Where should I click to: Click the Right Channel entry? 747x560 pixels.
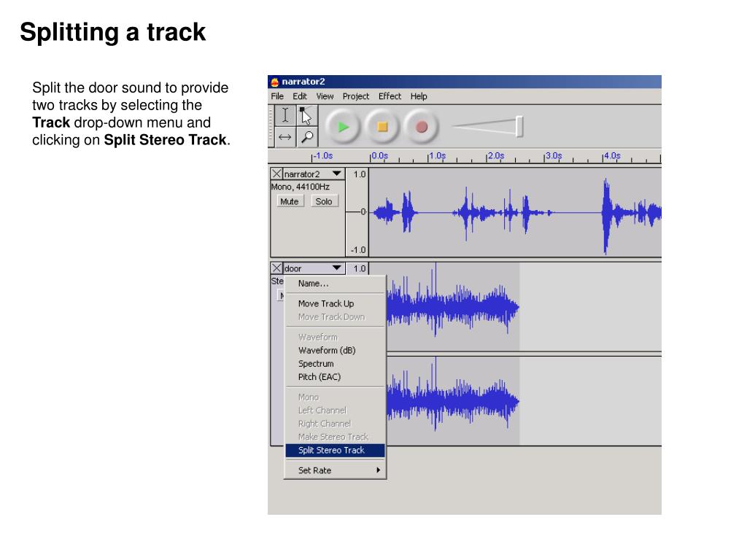(335, 424)
